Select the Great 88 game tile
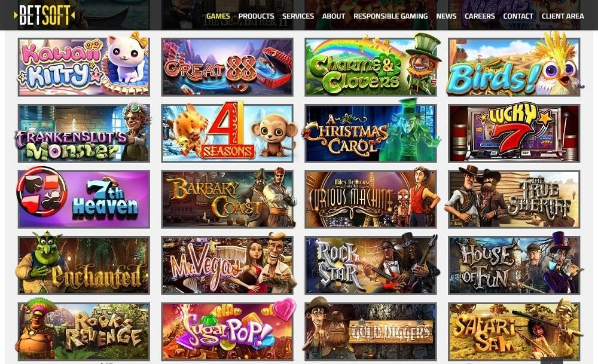The height and width of the screenshot is (364, 598). (227, 67)
